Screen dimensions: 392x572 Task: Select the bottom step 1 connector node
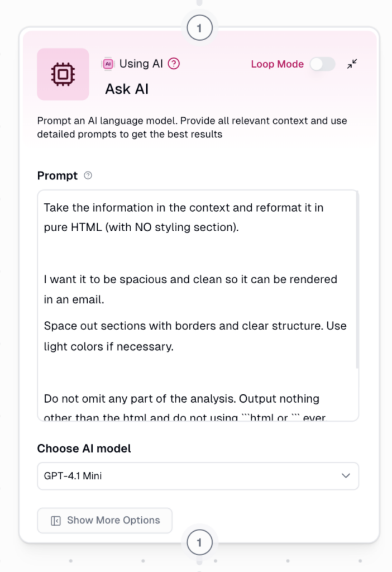click(199, 542)
